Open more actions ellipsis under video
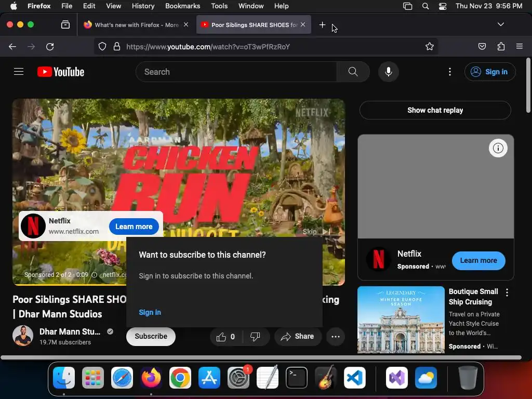This screenshot has width=532, height=399. pyautogui.click(x=335, y=337)
